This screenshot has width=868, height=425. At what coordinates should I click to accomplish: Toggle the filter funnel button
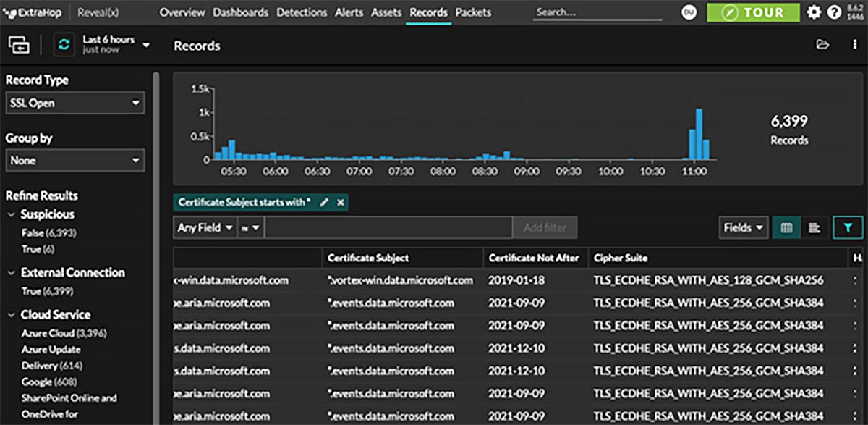848,227
